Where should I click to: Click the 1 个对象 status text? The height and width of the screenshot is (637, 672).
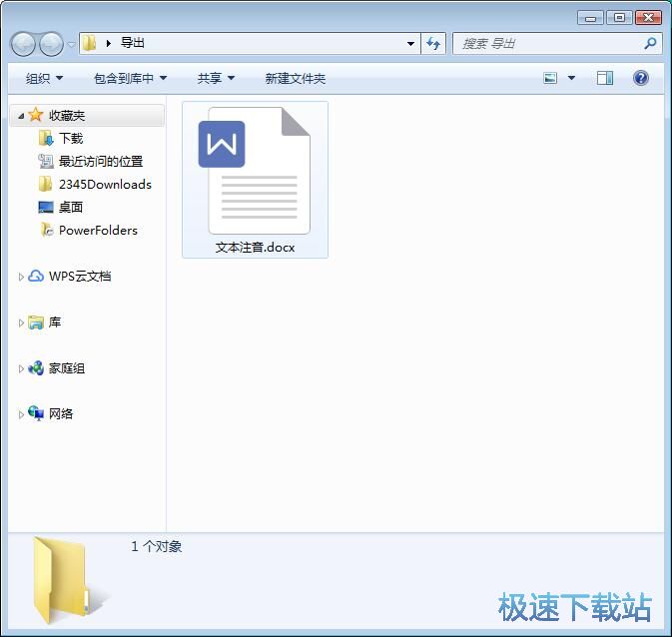[157, 546]
